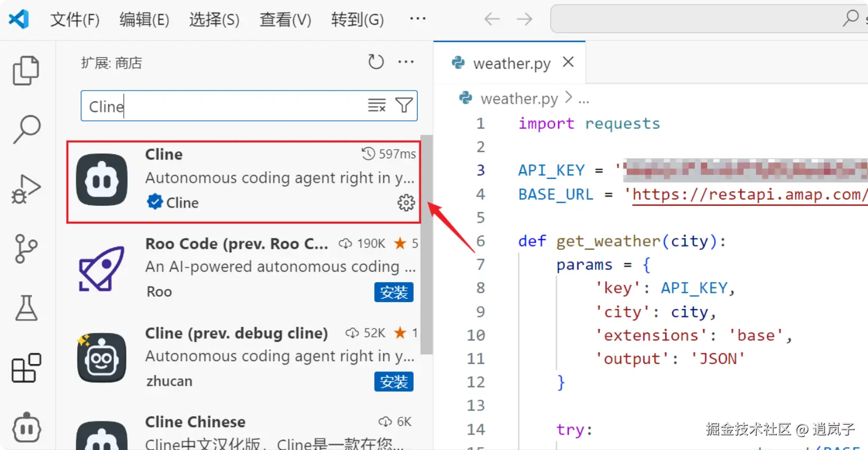
Task: Click the Roo Code rocket logo
Action: (x=102, y=268)
